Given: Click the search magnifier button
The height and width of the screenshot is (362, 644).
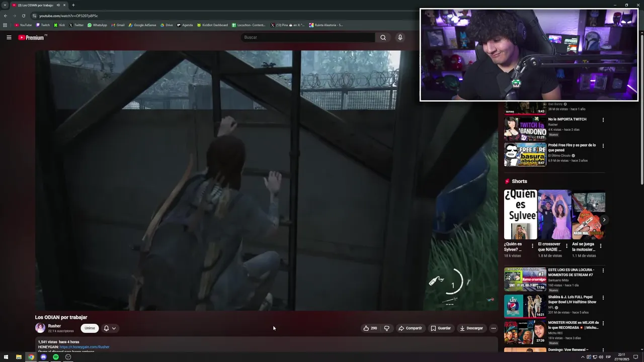Looking at the screenshot, I should tap(383, 37).
